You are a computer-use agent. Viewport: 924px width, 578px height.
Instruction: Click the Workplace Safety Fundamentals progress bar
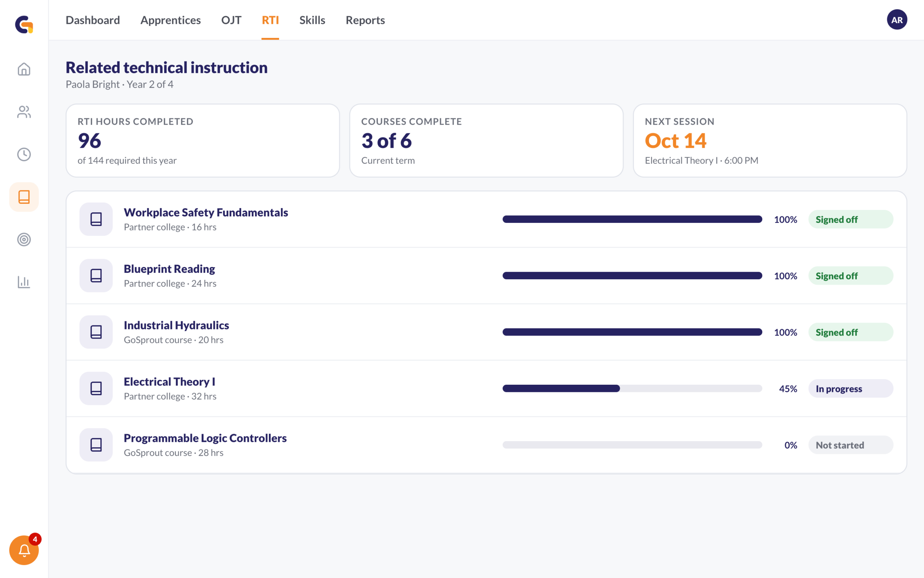632,219
